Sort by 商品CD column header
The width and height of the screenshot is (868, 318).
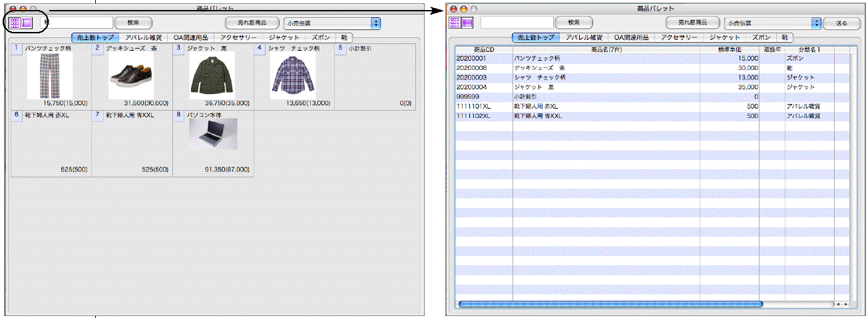click(x=484, y=49)
